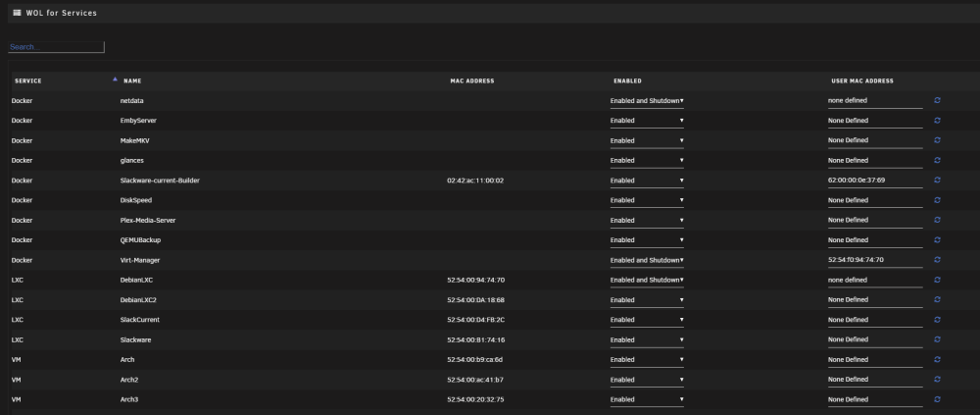Open the Enabled dropdown for SlackCurrent
This screenshot has height=415, width=980.
pyautogui.click(x=647, y=320)
